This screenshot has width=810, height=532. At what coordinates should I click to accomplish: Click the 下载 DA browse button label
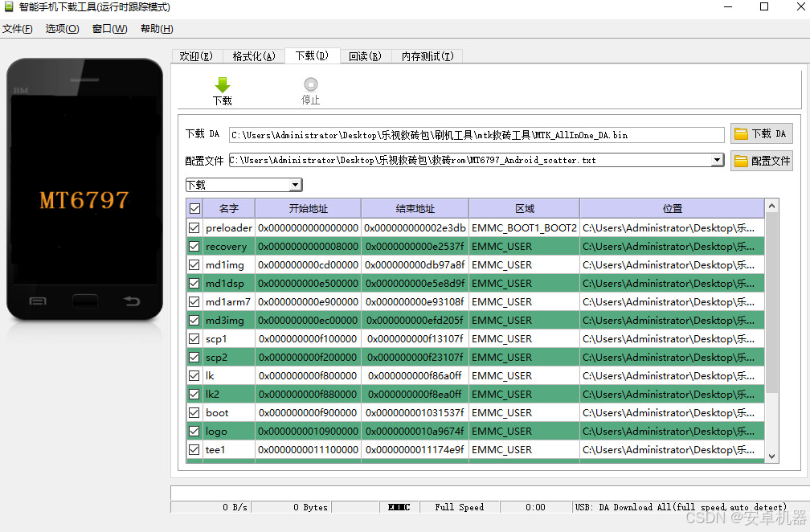pos(769,133)
